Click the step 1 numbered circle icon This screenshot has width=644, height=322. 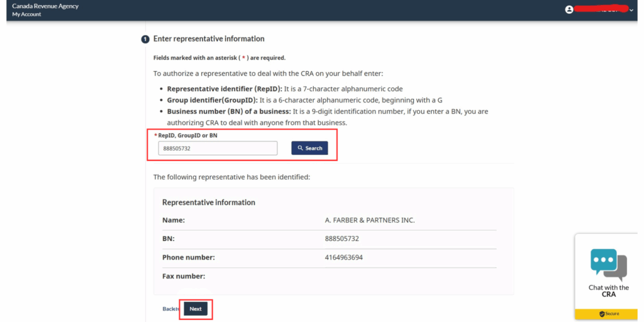(145, 39)
